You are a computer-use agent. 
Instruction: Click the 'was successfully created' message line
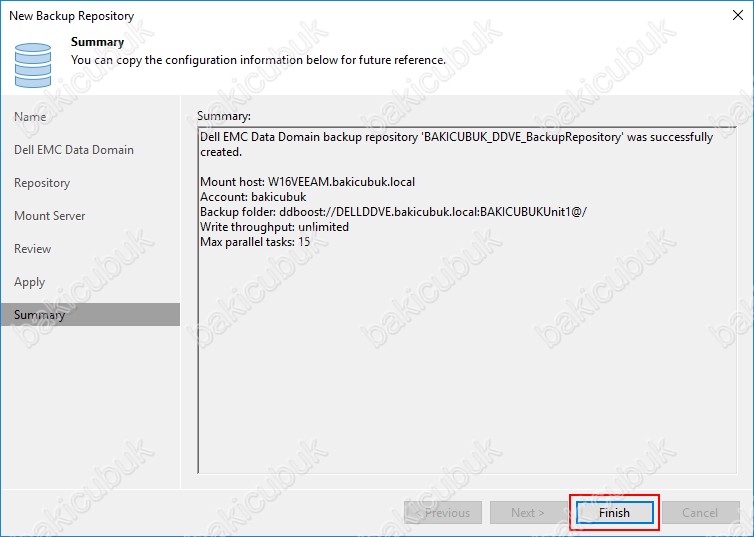pyautogui.click(x=456, y=144)
